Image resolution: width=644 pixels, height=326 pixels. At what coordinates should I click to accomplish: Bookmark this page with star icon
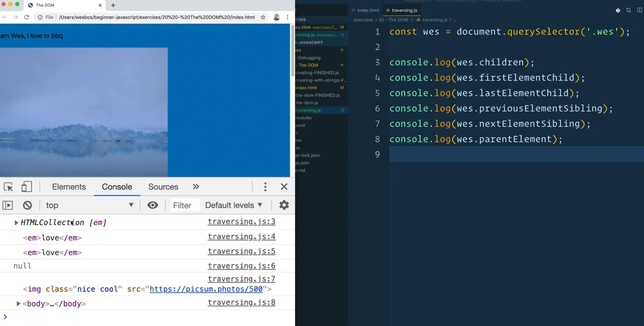[x=263, y=17]
